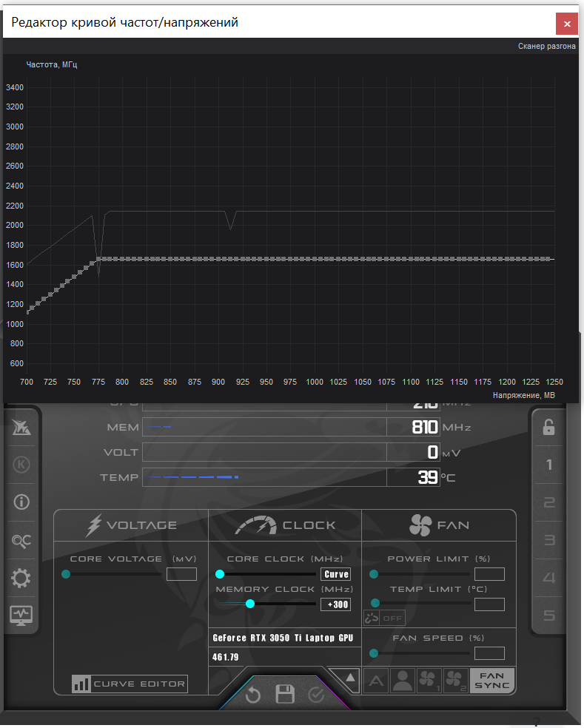584x728 pixels.
Task: Click the Voltage panel header
Action: pyautogui.click(x=131, y=525)
